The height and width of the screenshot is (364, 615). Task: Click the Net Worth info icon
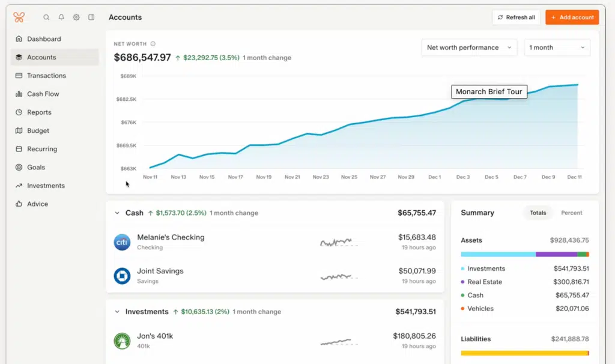(153, 44)
